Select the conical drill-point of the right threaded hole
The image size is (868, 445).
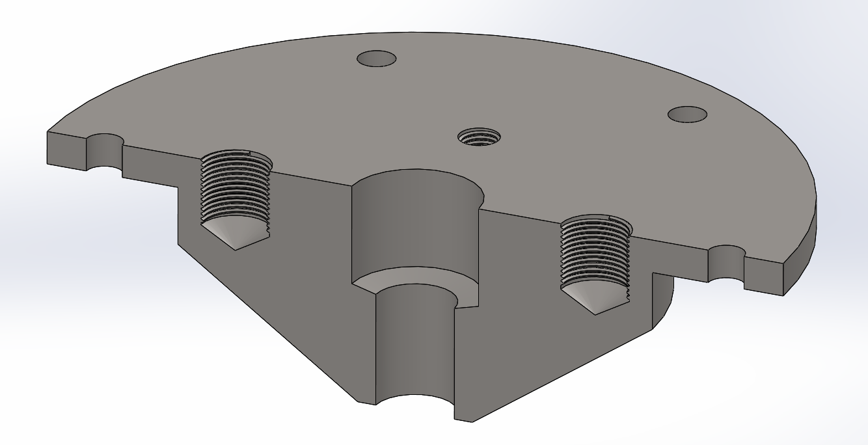pyautogui.click(x=594, y=298)
